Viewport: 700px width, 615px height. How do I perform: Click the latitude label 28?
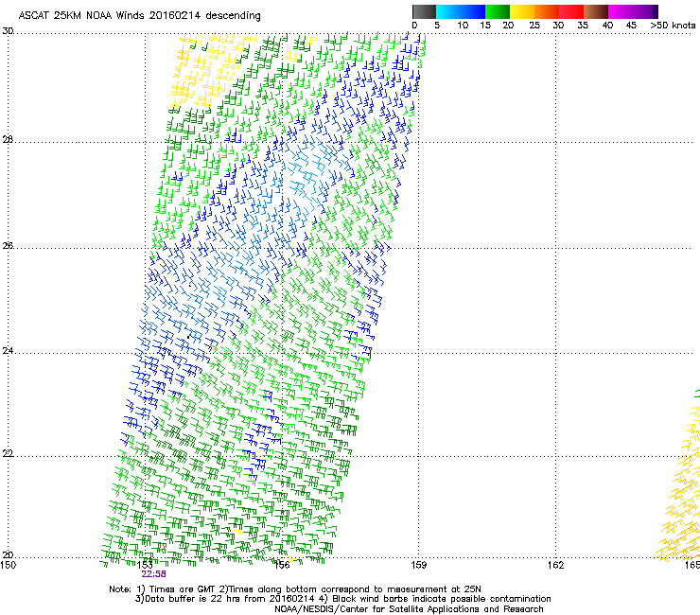(8, 139)
